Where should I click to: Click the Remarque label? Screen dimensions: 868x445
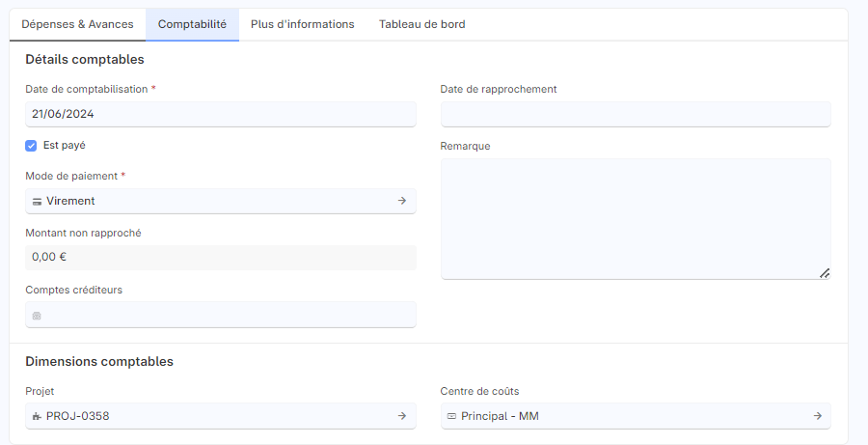pyautogui.click(x=465, y=147)
